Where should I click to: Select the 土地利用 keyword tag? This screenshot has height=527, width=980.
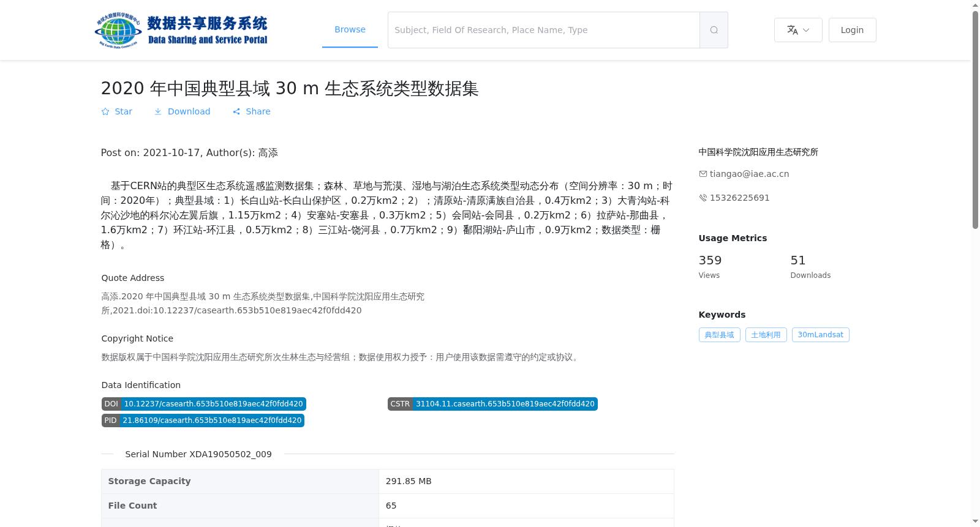click(766, 335)
